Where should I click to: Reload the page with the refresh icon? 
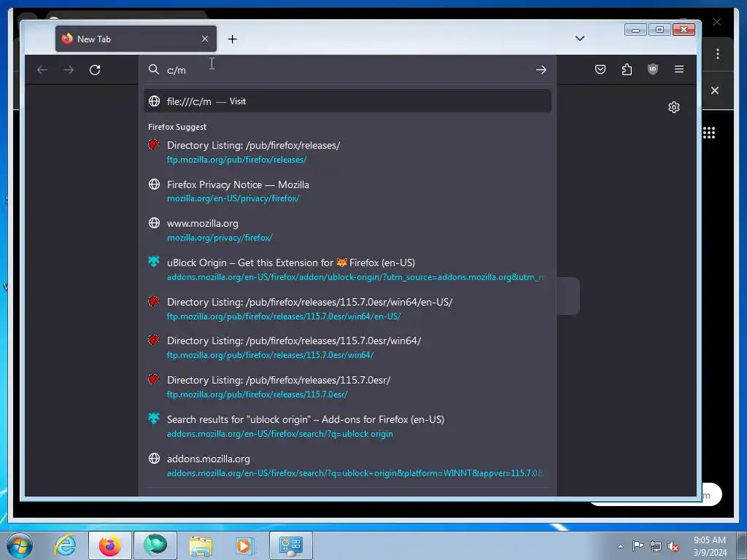tap(95, 70)
